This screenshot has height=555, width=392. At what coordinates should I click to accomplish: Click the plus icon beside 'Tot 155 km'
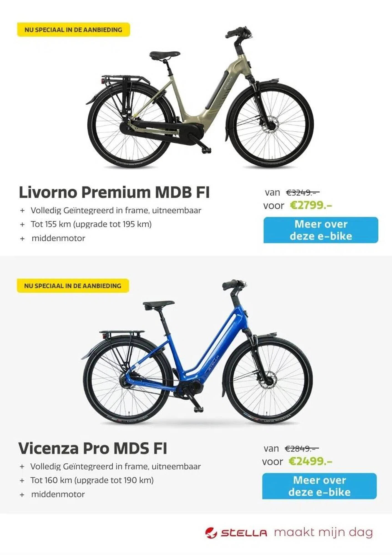[22, 224]
